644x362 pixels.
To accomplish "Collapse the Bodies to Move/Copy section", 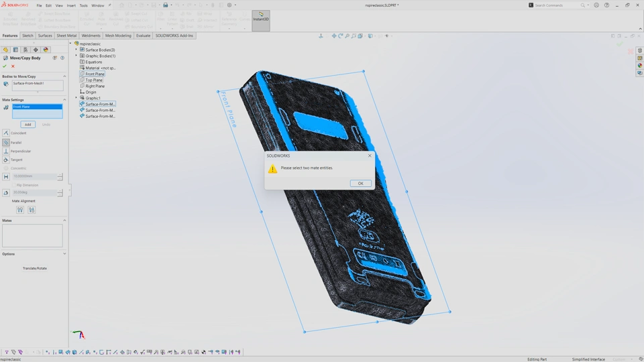I will 64,76.
